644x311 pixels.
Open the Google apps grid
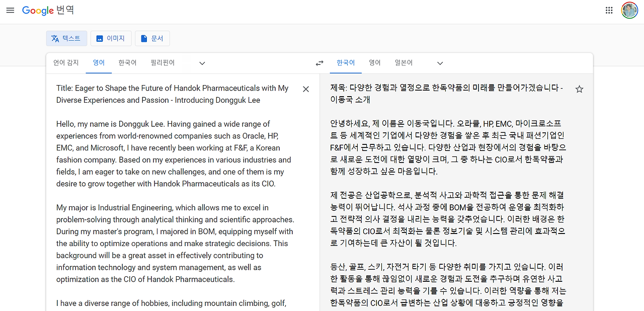click(x=609, y=10)
